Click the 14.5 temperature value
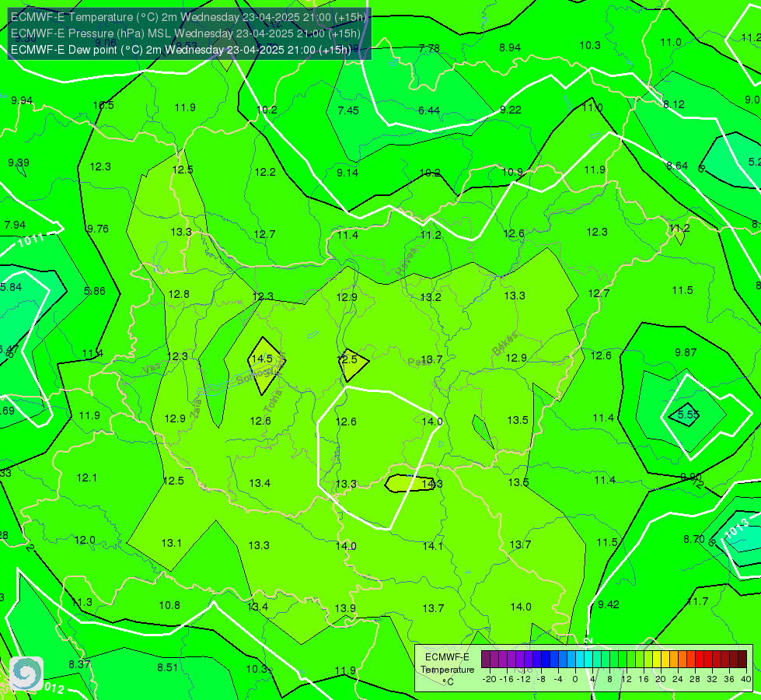Image resolution: width=761 pixels, height=700 pixels. (262, 359)
